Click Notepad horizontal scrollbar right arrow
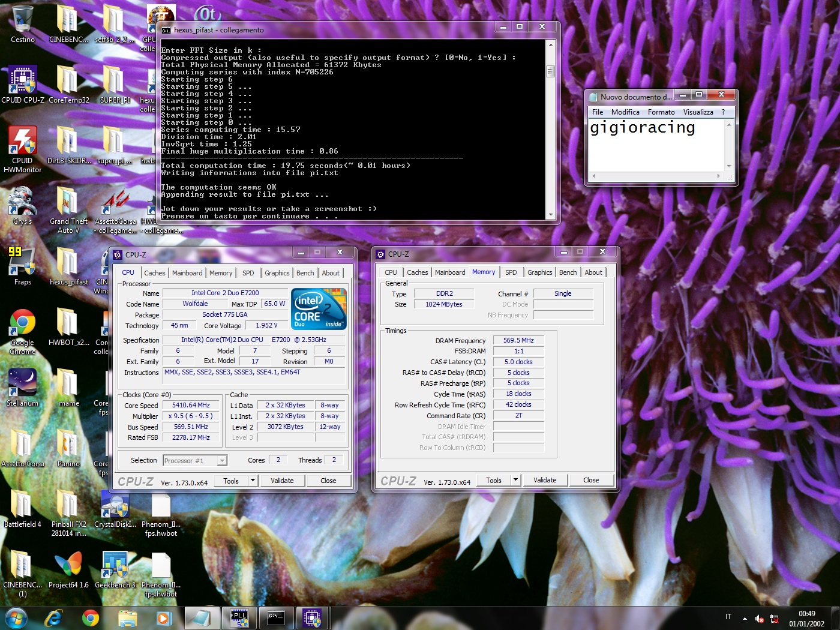This screenshot has width=840, height=630. pyautogui.click(x=718, y=176)
